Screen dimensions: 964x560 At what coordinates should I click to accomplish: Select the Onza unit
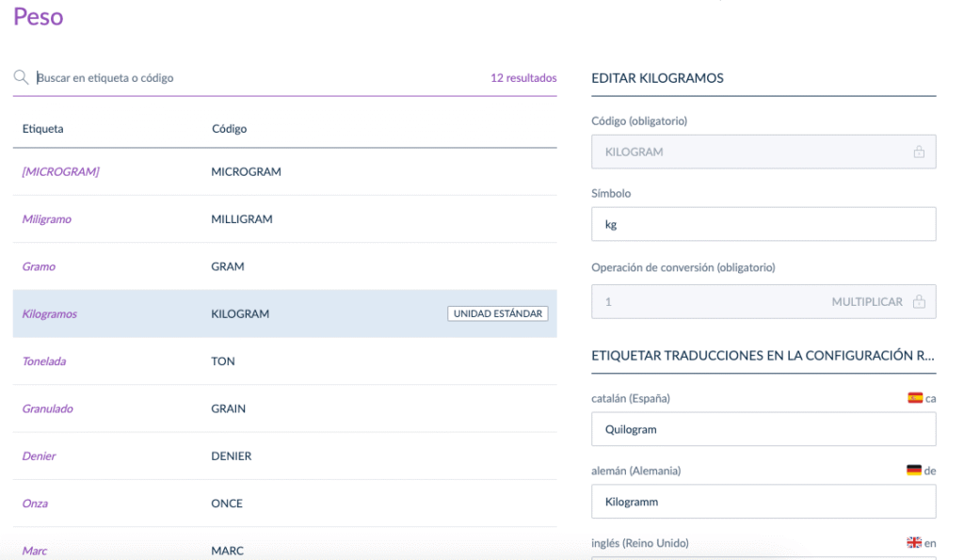click(x=284, y=503)
